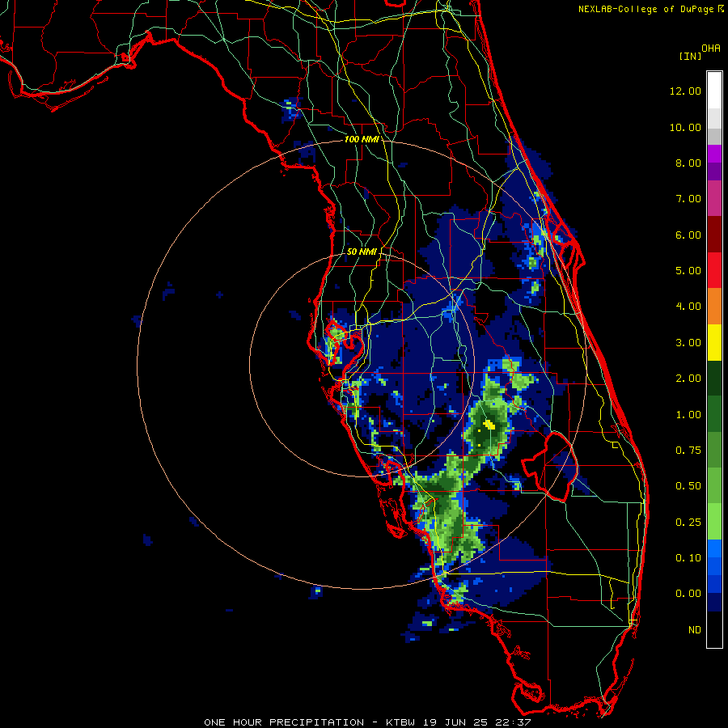Click the 0.00 legend value
This screenshot has width=728, height=728.
tap(688, 594)
